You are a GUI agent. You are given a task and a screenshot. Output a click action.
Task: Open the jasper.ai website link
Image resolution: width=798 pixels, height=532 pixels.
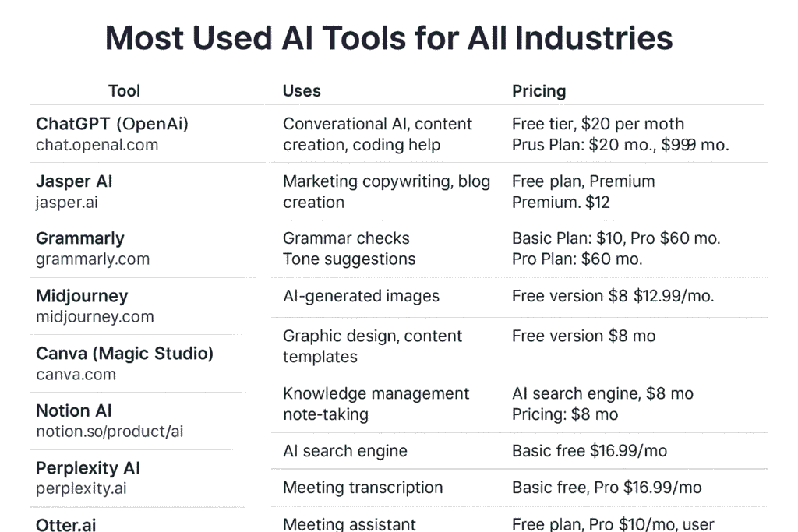(x=67, y=203)
